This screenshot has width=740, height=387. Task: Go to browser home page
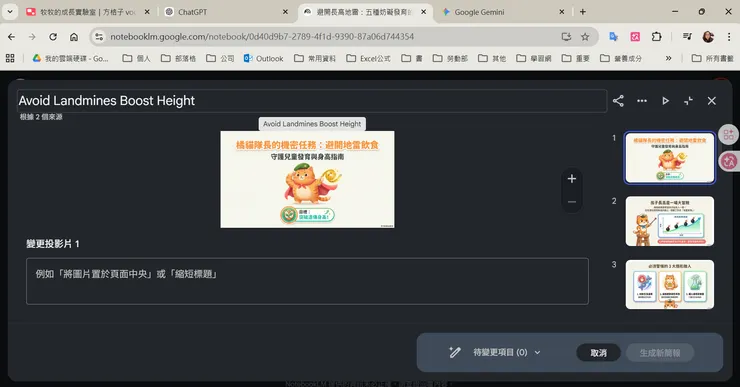click(x=74, y=37)
